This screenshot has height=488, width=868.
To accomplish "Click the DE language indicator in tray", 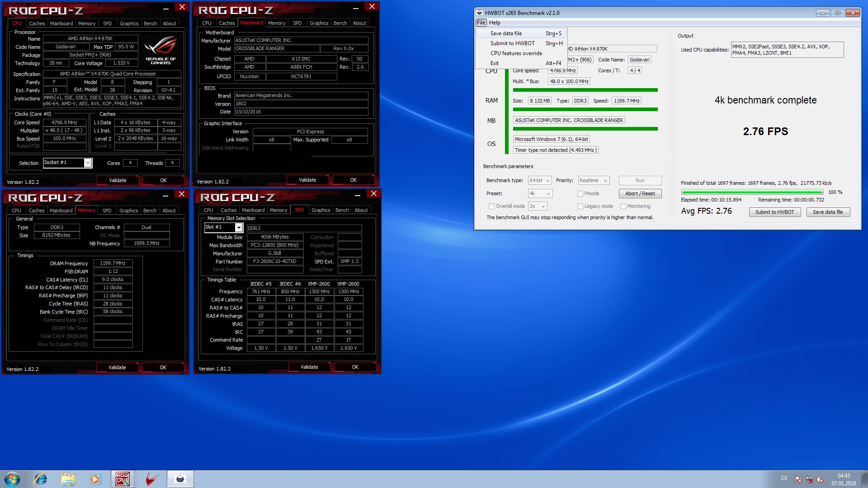I will (784, 478).
